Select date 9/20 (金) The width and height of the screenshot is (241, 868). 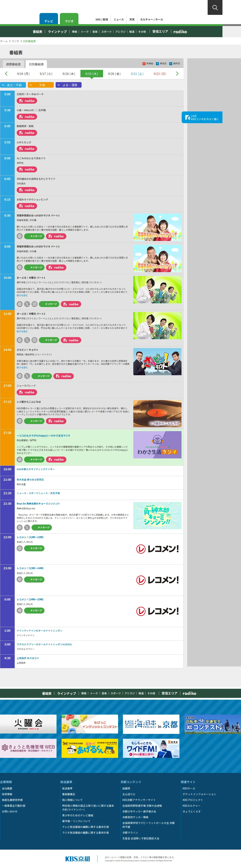[x=114, y=73]
